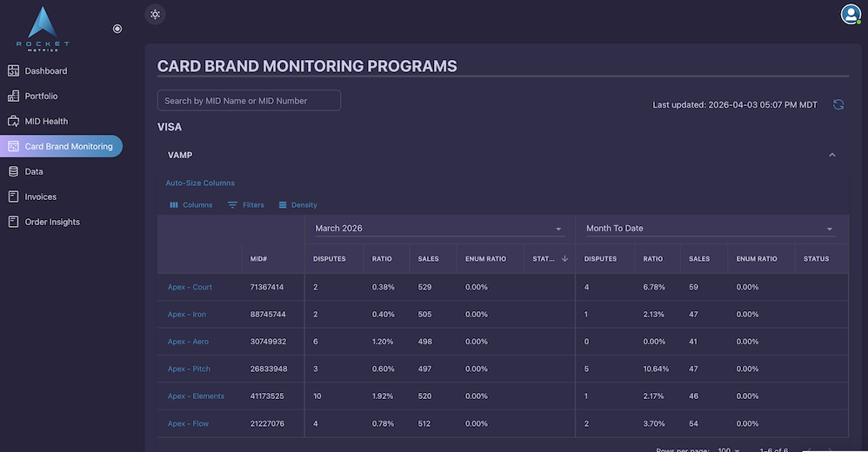Viewport: 868px width, 452px height.
Task: Click the Invoices icon in sidebar
Action: coord(13,197)
